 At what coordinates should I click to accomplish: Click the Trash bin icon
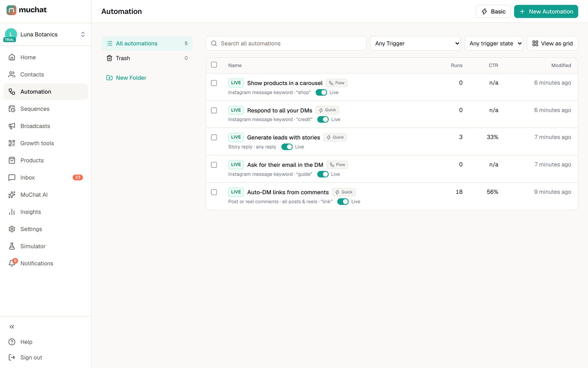[x=109, y=58]
